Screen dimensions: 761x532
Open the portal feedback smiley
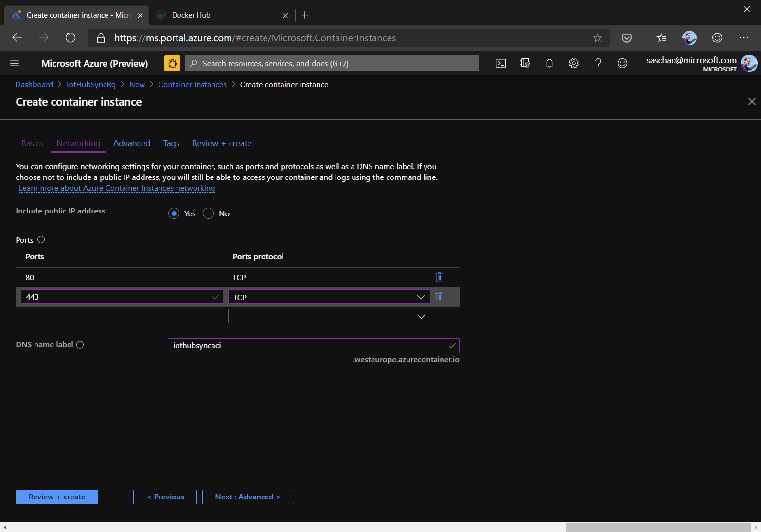(x=622, y=63)
